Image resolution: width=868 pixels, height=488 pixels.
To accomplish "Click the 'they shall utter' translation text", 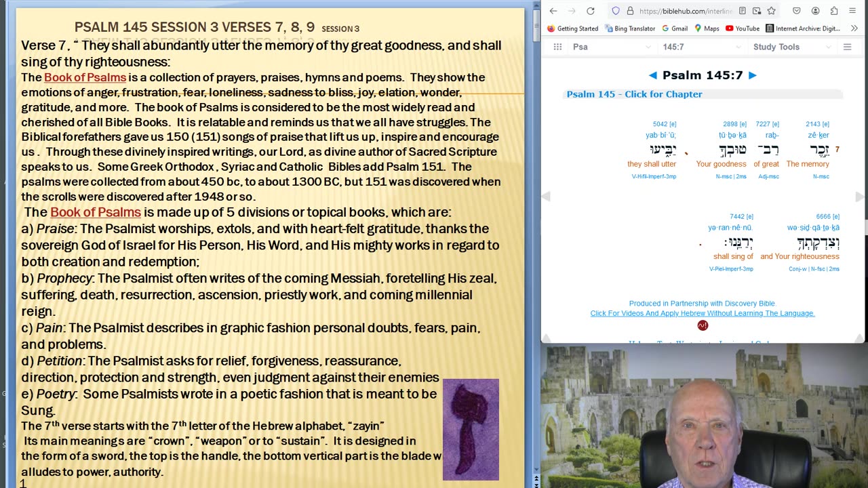I will click(652, 164).
